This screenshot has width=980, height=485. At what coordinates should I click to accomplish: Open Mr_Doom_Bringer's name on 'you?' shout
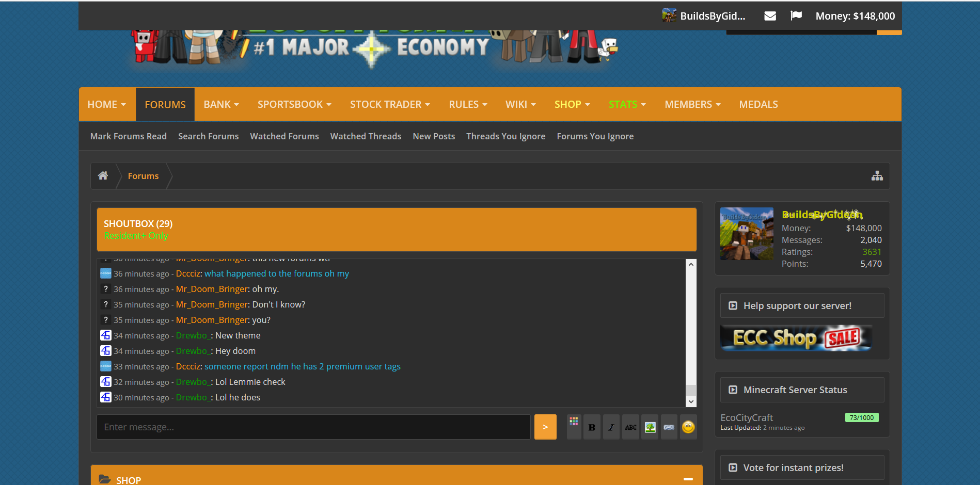(212, 320)
